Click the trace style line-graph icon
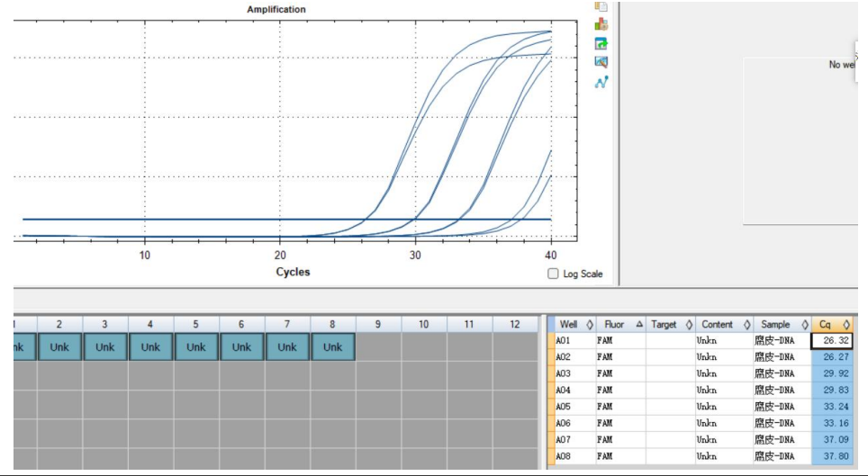868x476 pixels. click(601, 82)
